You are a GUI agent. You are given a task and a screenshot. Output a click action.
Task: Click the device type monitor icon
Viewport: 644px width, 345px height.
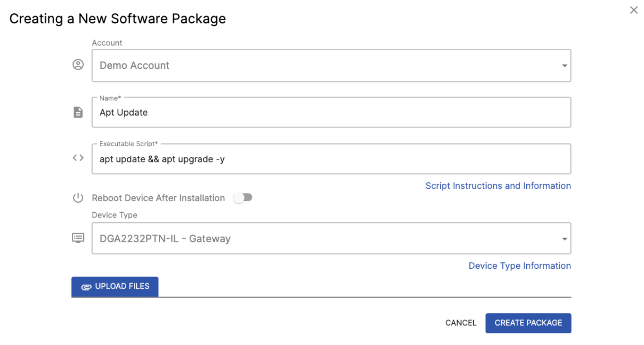[78, 238]
